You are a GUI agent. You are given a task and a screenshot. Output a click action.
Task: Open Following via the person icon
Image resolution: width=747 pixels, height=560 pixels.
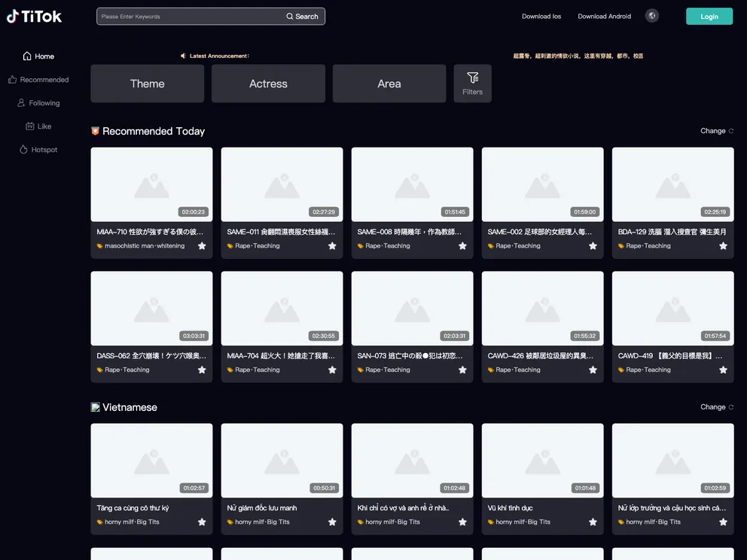pyautogui.click(x=20, y=102)
